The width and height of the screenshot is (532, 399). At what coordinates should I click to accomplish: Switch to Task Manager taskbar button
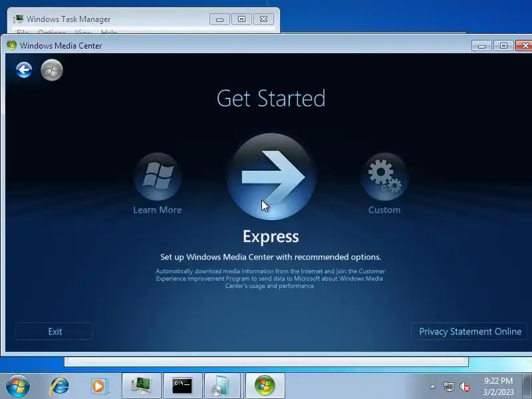142,386
